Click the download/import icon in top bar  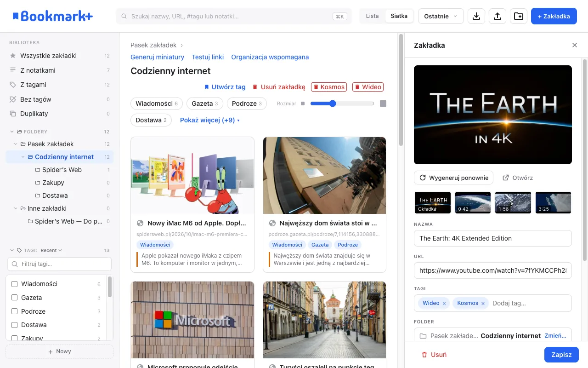click(x=476, y=16)
